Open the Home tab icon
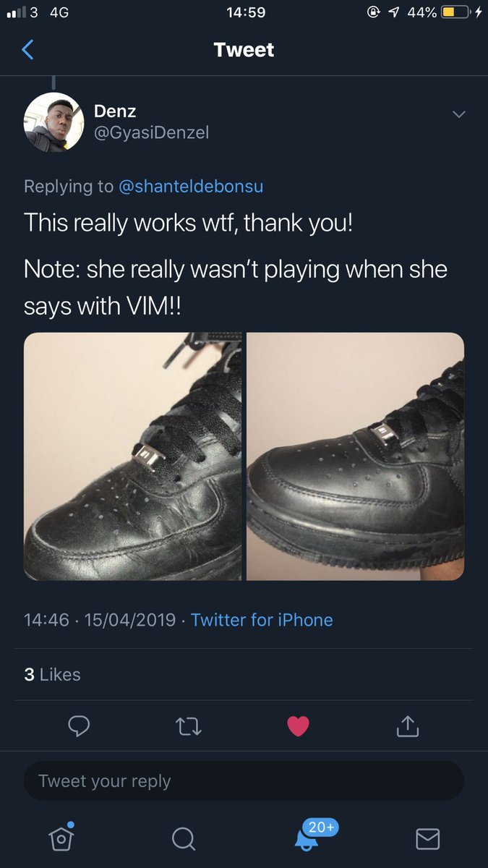Viewport: 488px width, 868px height. tap(61, 838)
